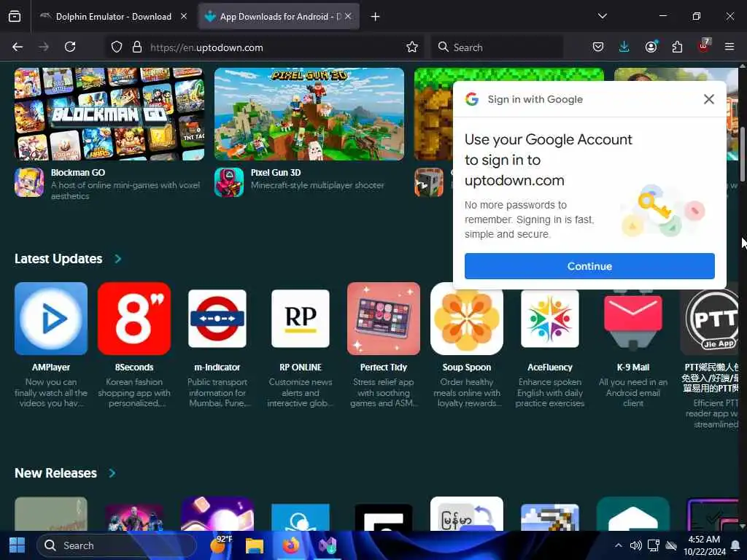
Task: Go back to the previous page
Action: tap(18, 47)
